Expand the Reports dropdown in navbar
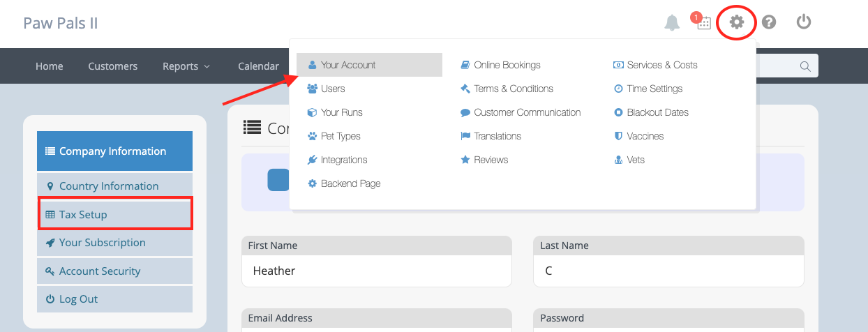Viewport: 868px width, 332px height. 186,66
